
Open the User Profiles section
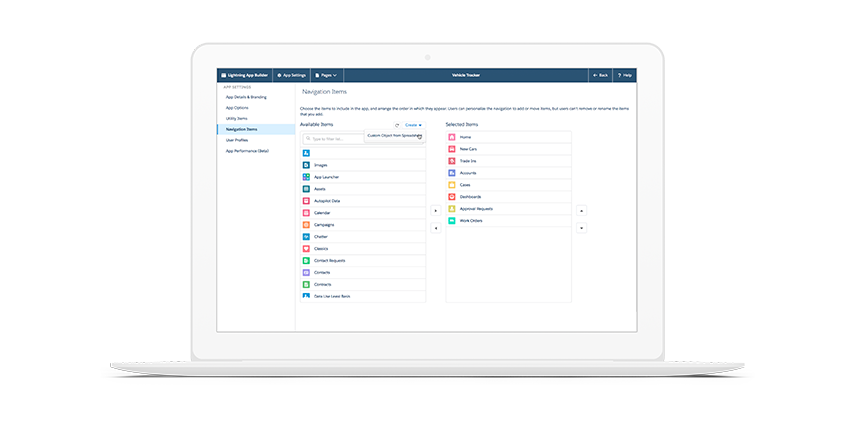point(237,140)
